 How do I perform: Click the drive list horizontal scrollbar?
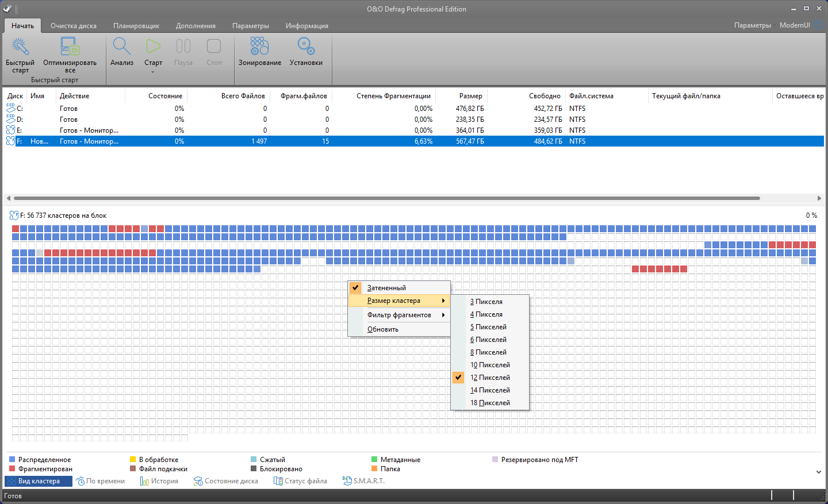[x=385, y=198]
